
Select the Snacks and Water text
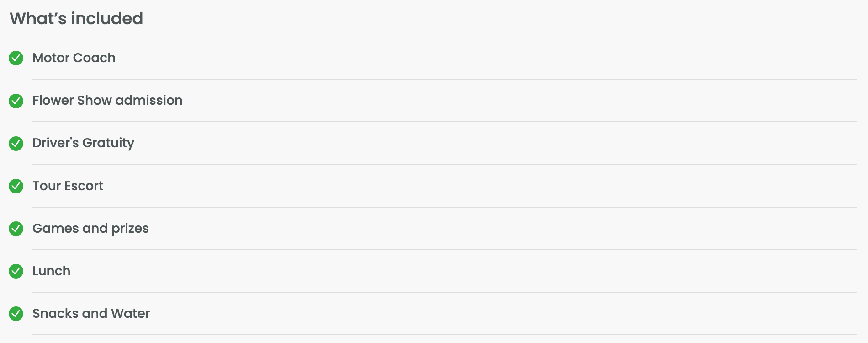[x=91, y=314]
